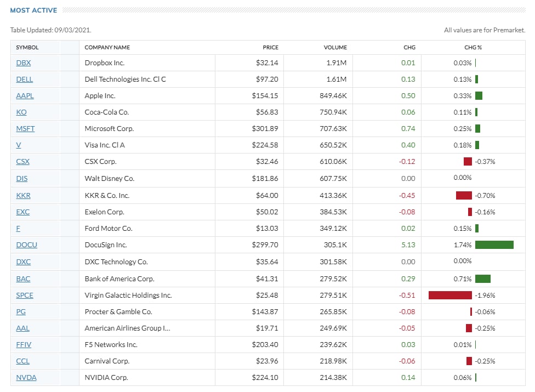Click DXC Technology Co. company name
Viewport: 535px width, 392px height.
pyautogui.click(x=116, y=262)
